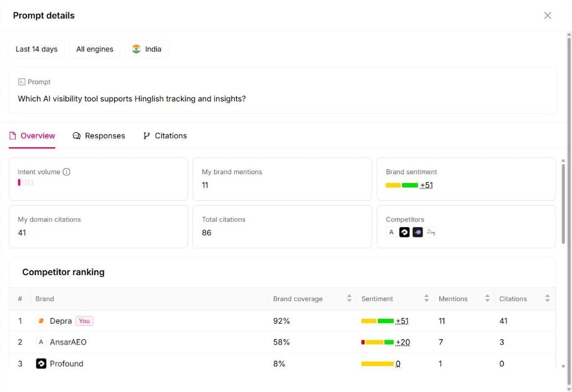Click the 92% brand coverage value
This screenshot has height=392, width=572.
tap(281, 321)
